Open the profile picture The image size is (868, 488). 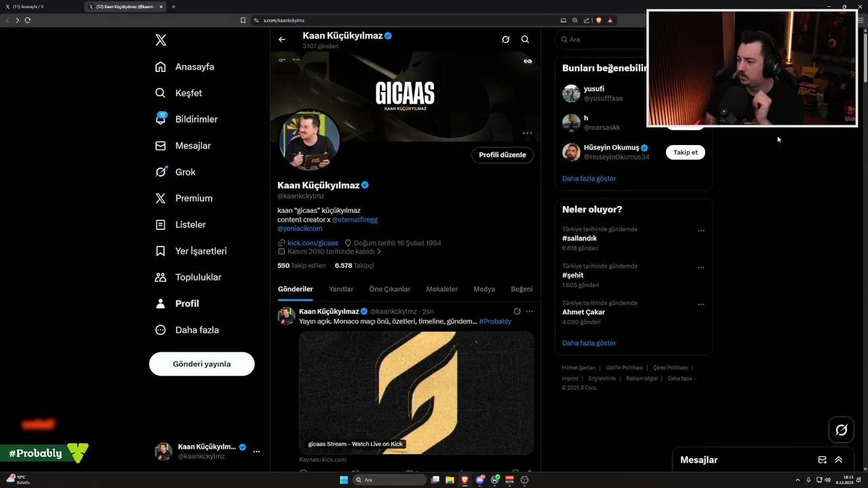pos(309,140)
